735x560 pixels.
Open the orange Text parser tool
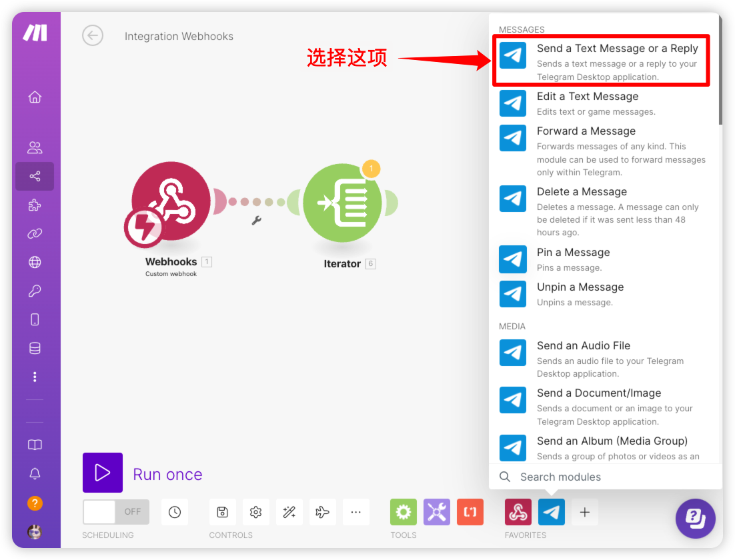pyautogui.click(x=470, y=512)
